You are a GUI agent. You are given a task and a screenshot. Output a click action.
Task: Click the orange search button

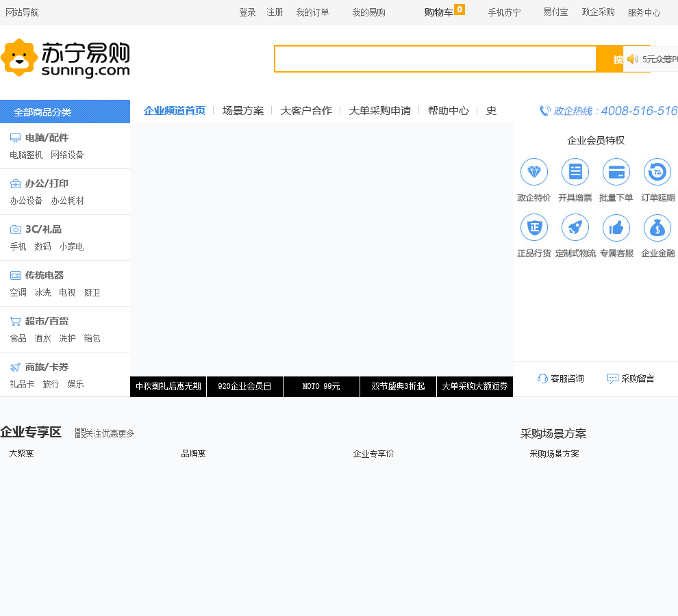coord(610,59)
